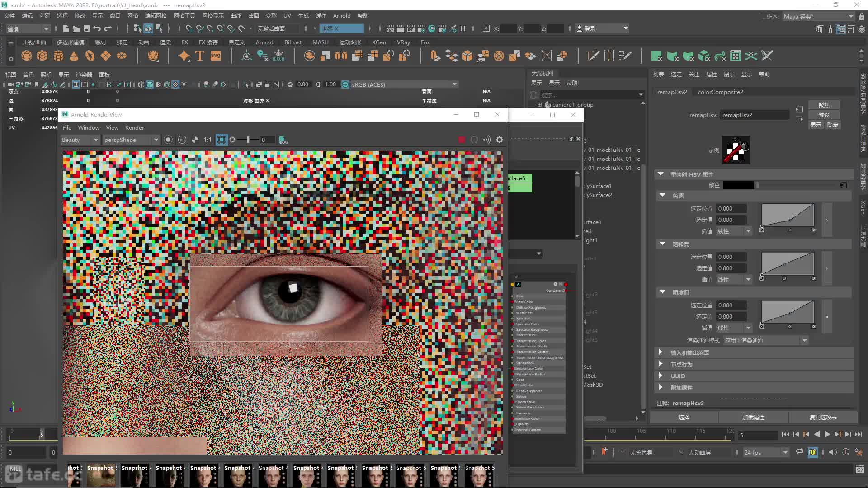Viewport: 868px width, 488px height.
Task: Select the XGen shelf tab
Action: click(379, 42)
